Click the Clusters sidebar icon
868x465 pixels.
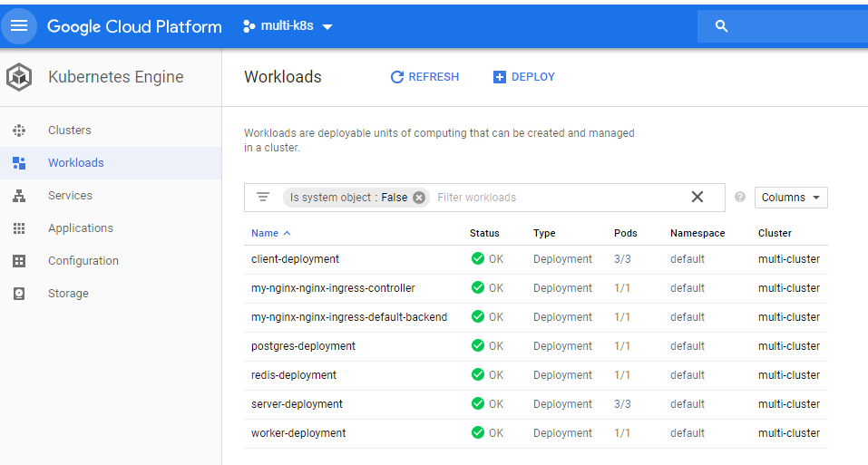(x=19, y=131)
